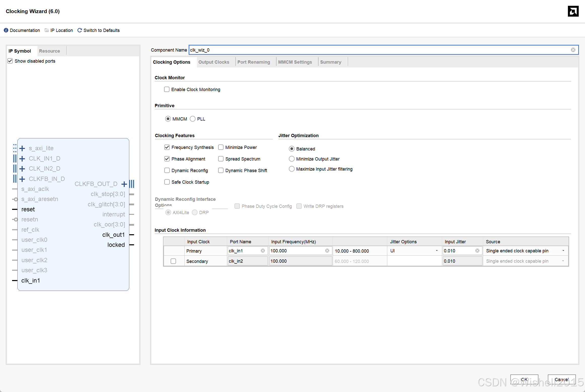Open the MMCM Settings tab

295,62
